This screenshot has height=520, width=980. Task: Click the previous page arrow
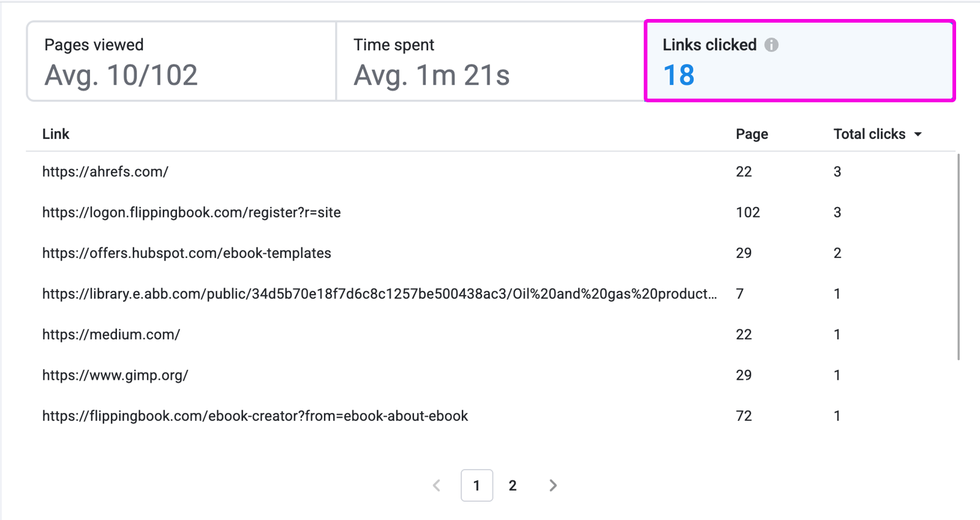437,486
